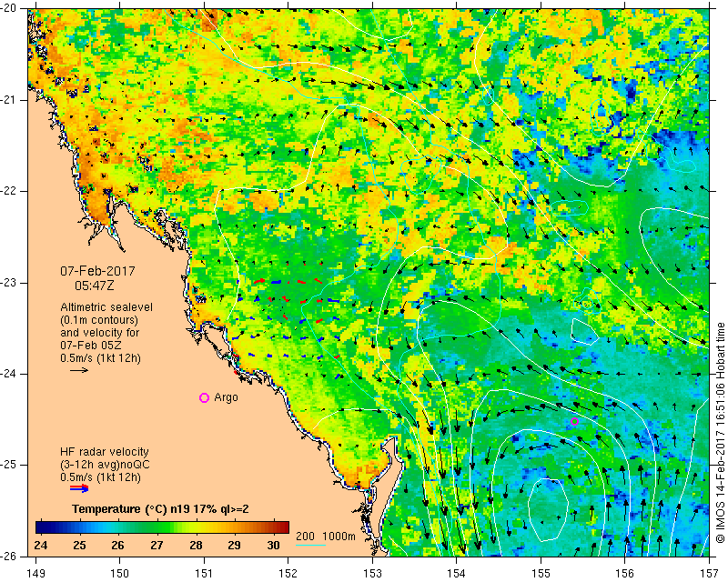Click the magenta Argo circle in the legend
Viewport: 728px width, 582px height.
(x=204, y=397)
